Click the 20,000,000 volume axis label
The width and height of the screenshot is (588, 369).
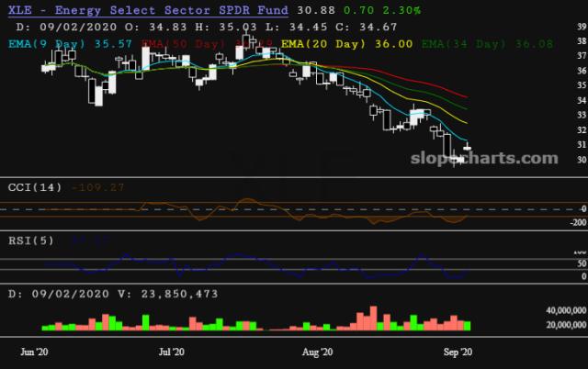[x=566, y=324]
